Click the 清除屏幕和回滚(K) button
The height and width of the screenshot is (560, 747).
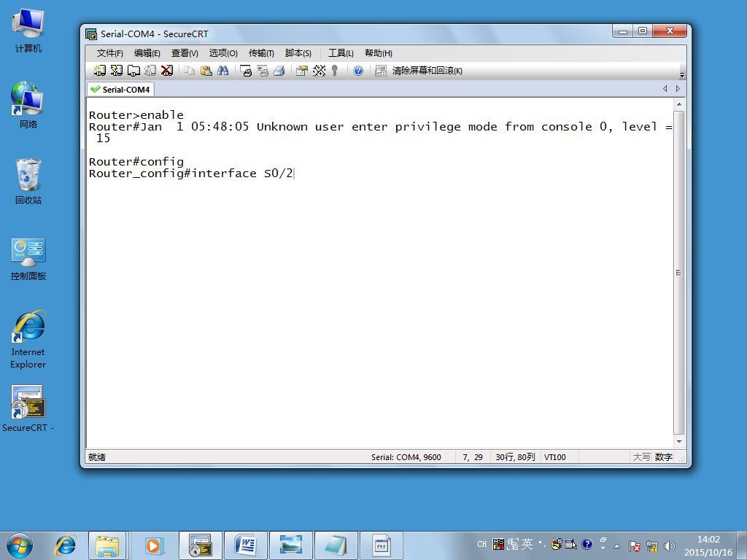coord(427,71)
